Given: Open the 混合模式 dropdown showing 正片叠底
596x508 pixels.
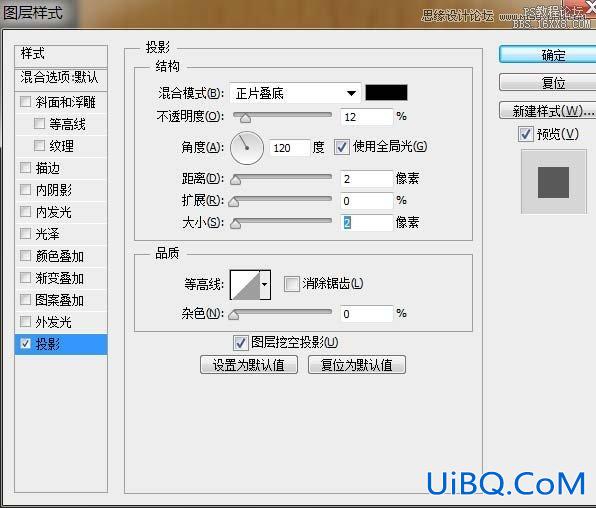Looking at the screenshot, I should pyautogui.click(x=295, y=93).
